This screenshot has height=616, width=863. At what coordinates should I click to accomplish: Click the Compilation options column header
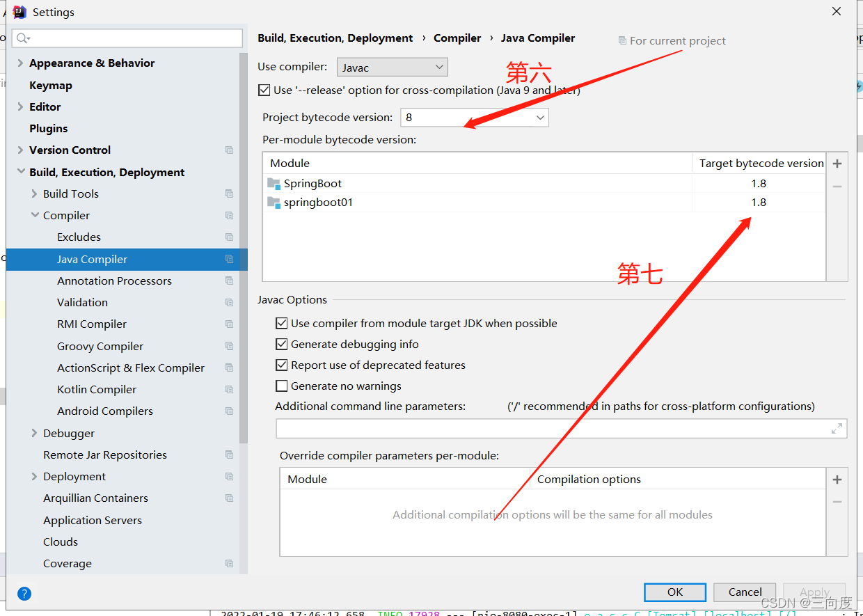[589, 479]
